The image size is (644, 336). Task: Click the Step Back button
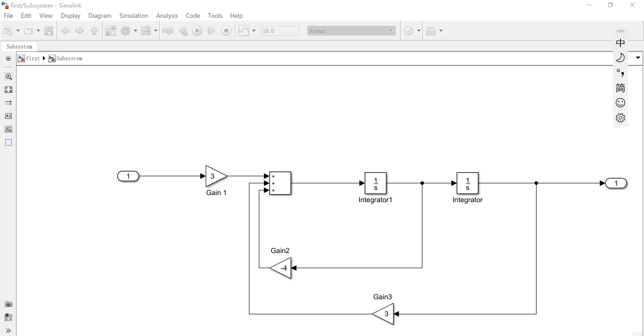pyautogui.click(x=183, y=31)
